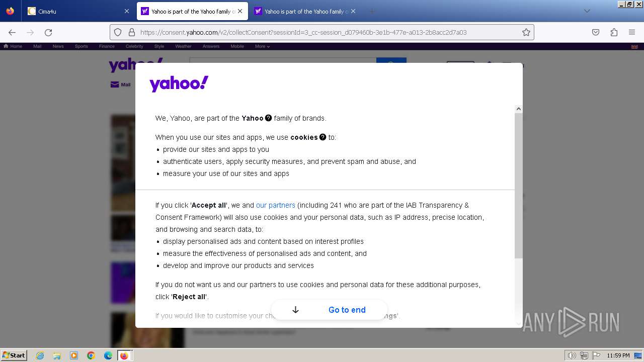Screen dimensions: 644x362
Task: Expand the More dropdown in Yahoo navigation
Action: (262, 46)
